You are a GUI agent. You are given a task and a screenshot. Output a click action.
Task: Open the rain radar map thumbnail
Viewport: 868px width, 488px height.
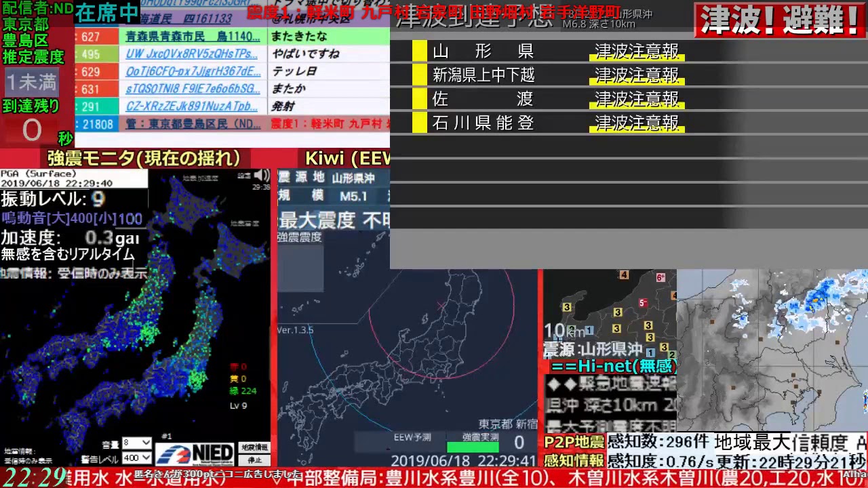[772, 350]
